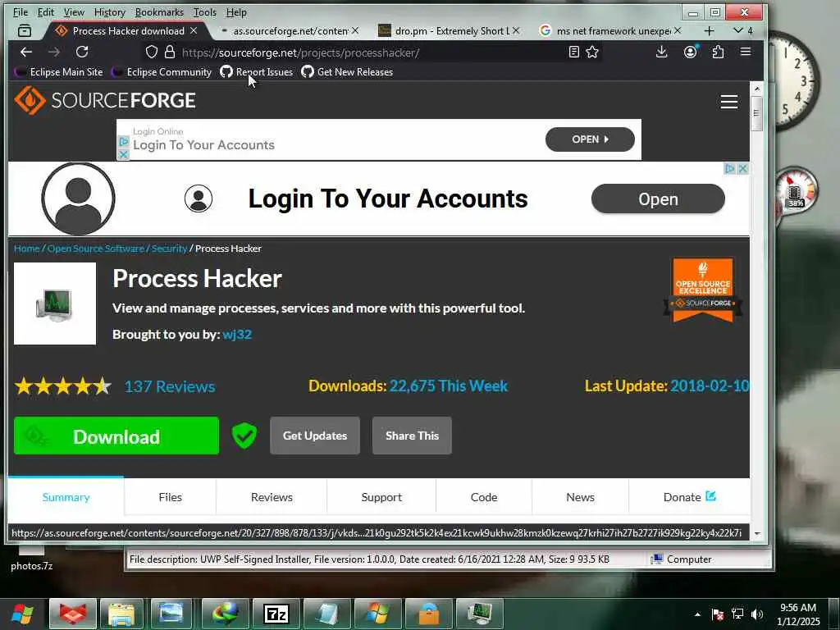Click the URL address field
840x630 pixels.
pos(370,52)
